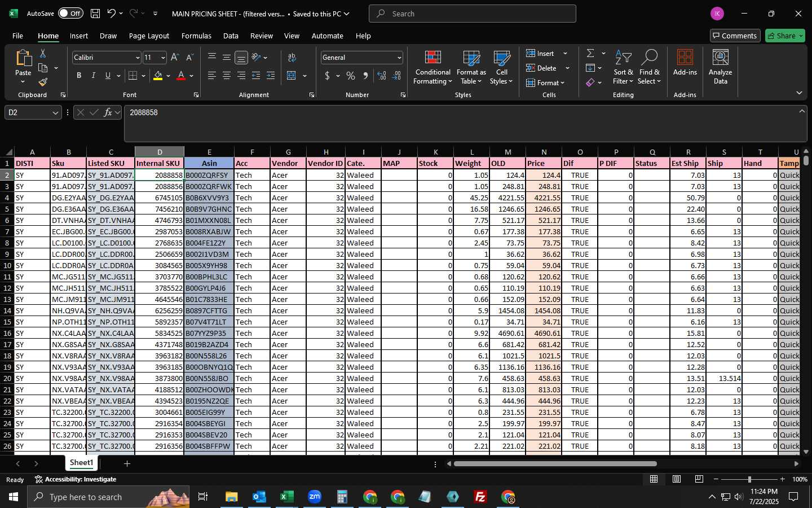812x508 pixels.
Task: Switch to Page Layout view in status bar
Action: pyautogui.click(x=676, y=479)
